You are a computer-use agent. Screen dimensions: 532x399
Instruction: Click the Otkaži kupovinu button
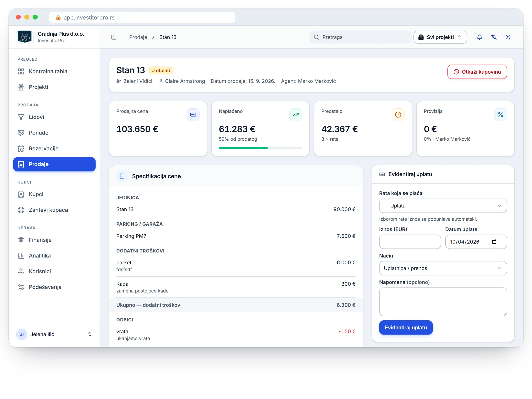[477, 72]
